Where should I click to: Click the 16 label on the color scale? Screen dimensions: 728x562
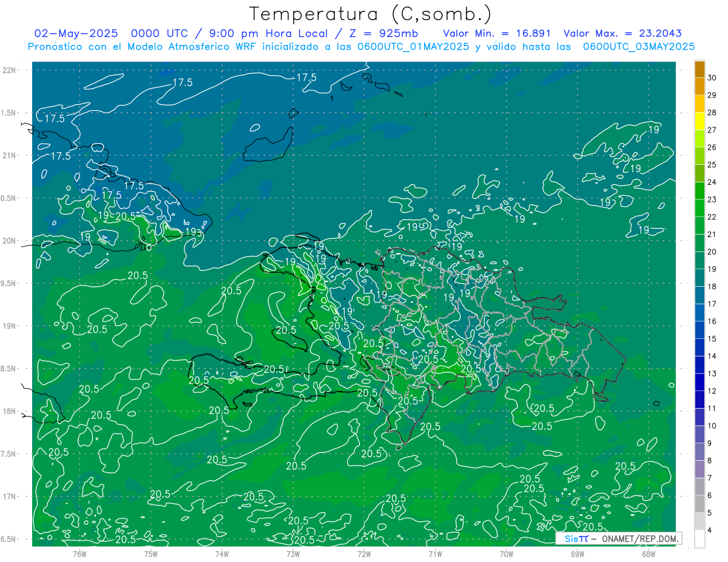713,321
